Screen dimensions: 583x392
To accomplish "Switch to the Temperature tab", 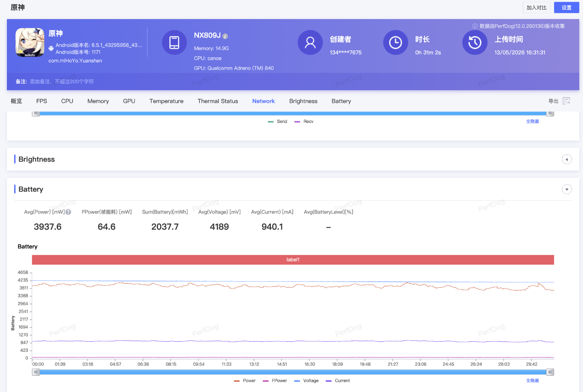I will (x=166, y=101).
